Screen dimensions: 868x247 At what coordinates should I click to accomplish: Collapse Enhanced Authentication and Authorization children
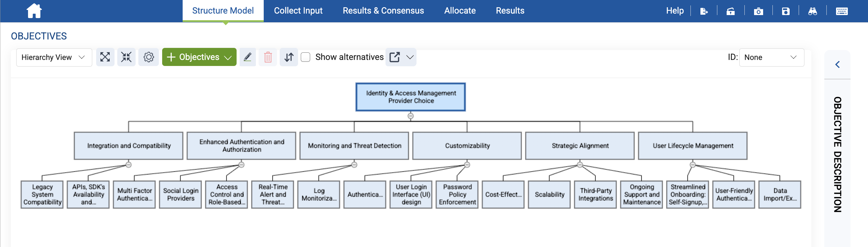pos(241,165)
